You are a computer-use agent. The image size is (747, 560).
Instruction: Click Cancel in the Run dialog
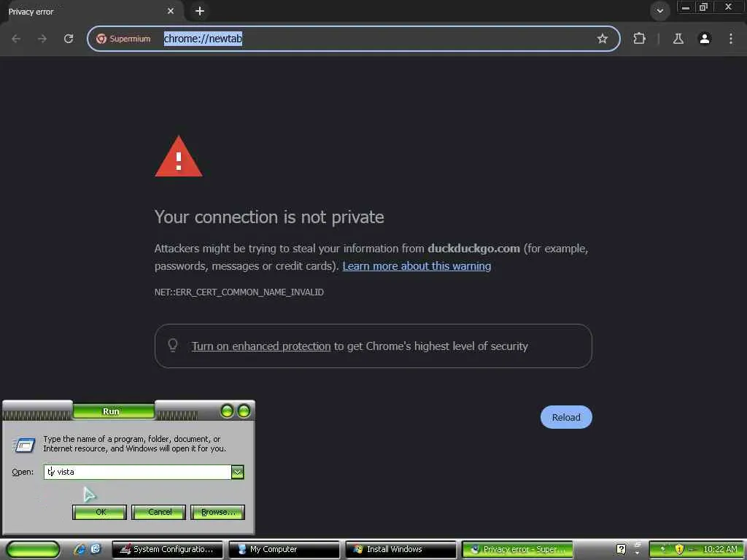(158, 512)
